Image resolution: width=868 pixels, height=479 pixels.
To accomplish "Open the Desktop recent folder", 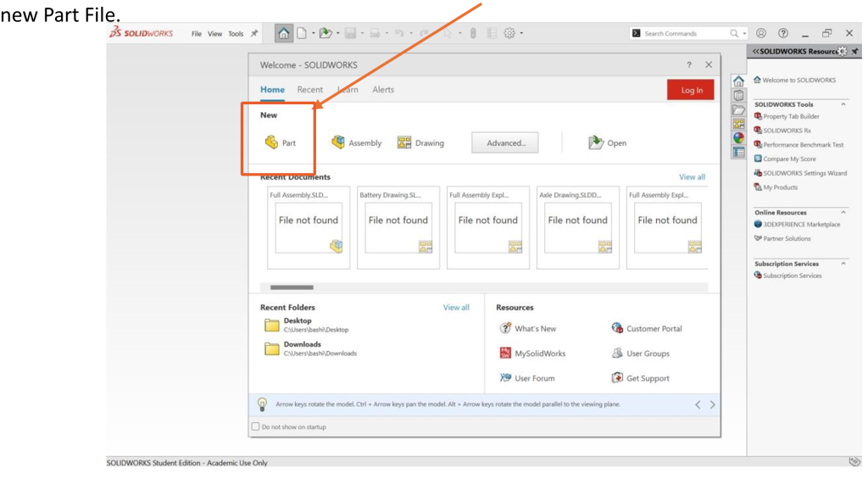I will tap(307, 325).
